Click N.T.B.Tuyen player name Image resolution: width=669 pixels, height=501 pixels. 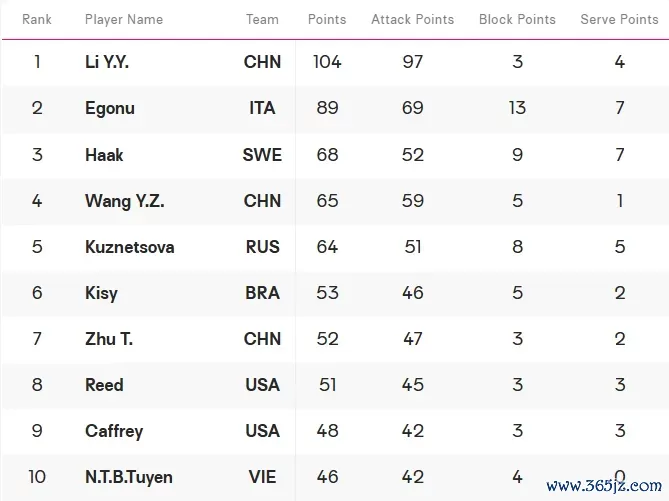pyautogui.click(x=129, y=477)
